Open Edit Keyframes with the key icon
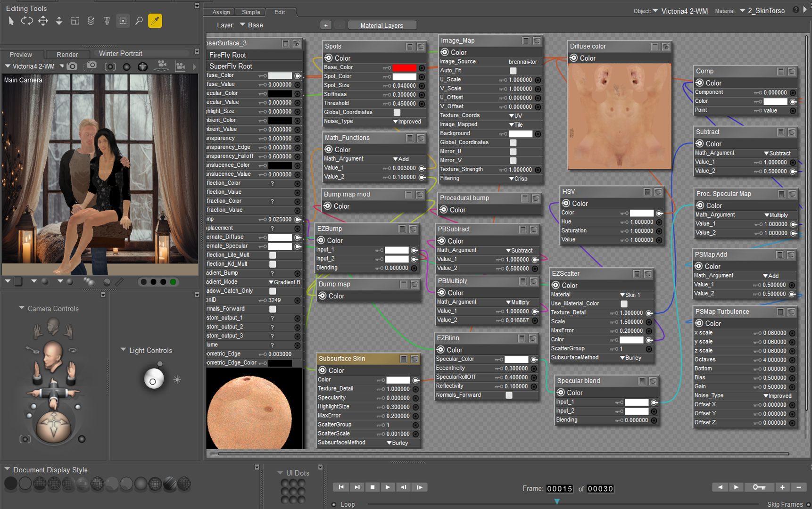The image size is (812, 509). click(x=759, y=487)
